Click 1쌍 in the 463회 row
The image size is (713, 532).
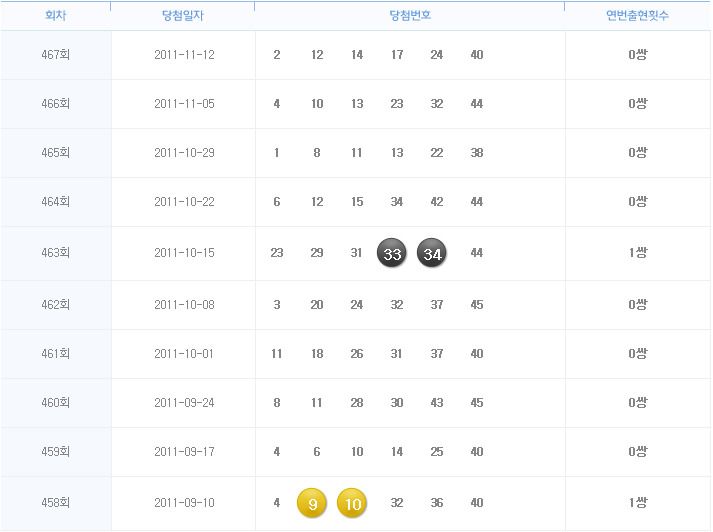click(638, 252)
